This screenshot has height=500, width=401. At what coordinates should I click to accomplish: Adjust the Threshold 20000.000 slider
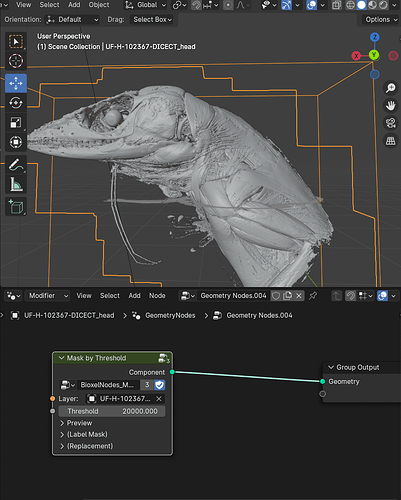[x=112, y=411]
